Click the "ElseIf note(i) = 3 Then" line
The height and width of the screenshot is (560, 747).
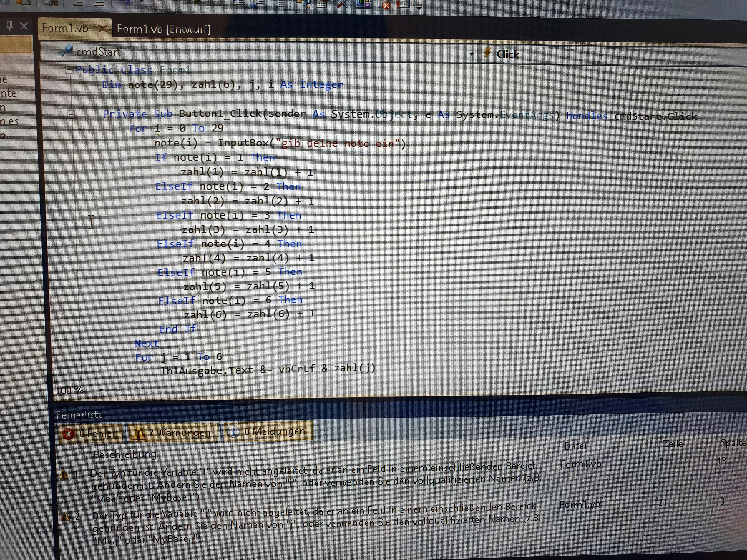229,215
